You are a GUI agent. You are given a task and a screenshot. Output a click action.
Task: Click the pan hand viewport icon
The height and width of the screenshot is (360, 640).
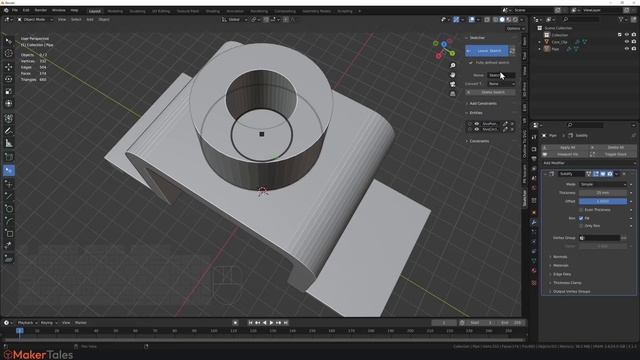(452, 75)
